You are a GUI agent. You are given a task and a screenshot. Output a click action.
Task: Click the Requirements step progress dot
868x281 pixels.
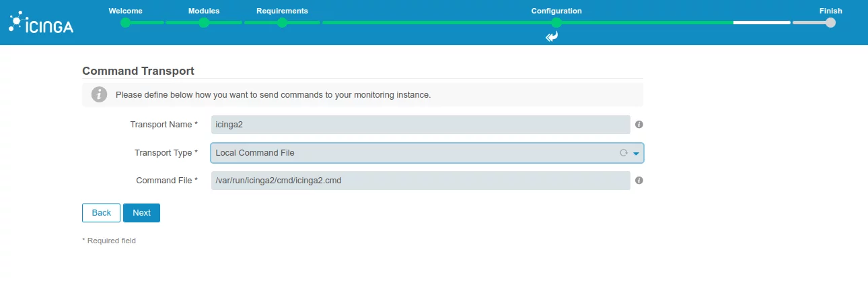point(282,23)
